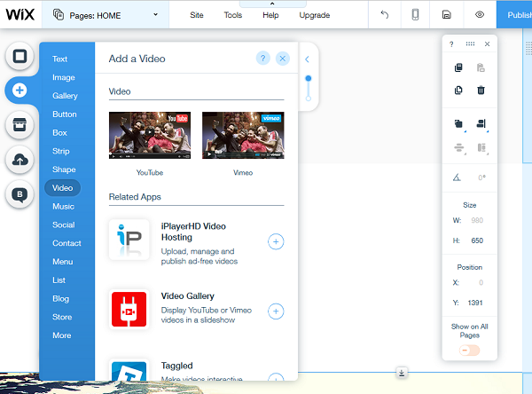Select Image in the Add menu
Image resolution: width=532 pixels, height=394 pixels.
coord(64,77)
